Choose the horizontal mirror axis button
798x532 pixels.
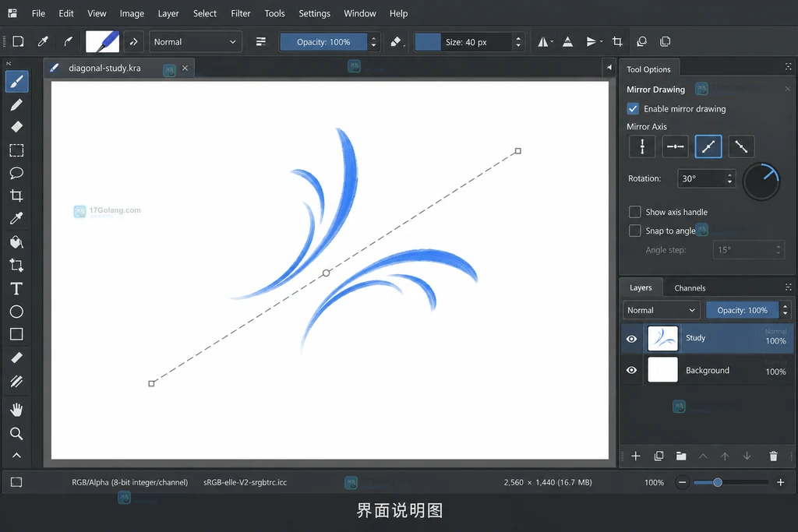pos(676,146)
